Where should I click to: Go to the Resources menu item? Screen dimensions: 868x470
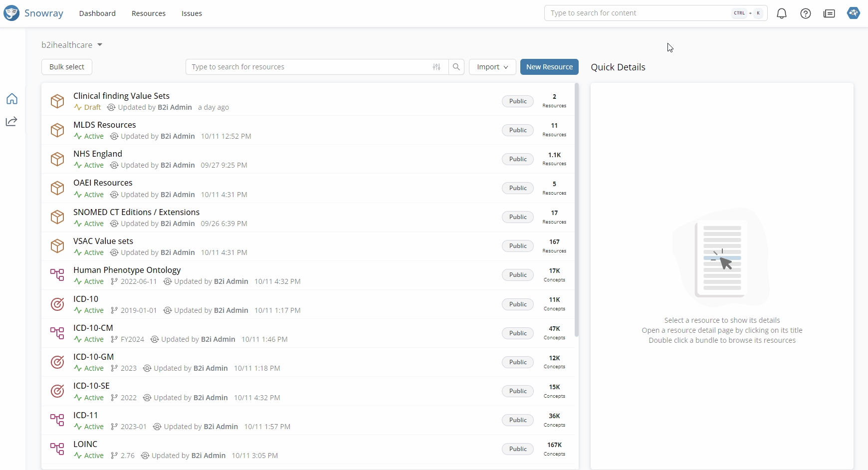pos(149,13)
